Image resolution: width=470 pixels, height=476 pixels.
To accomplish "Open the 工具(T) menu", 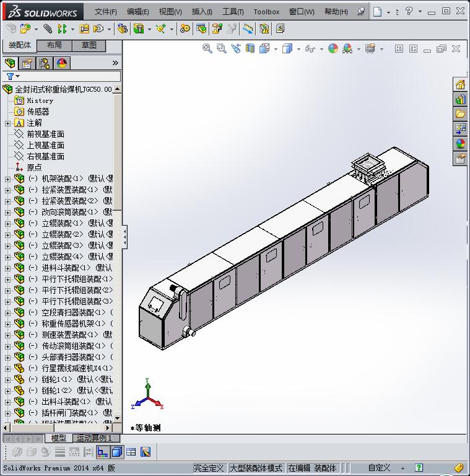I will tap(233, 12).
